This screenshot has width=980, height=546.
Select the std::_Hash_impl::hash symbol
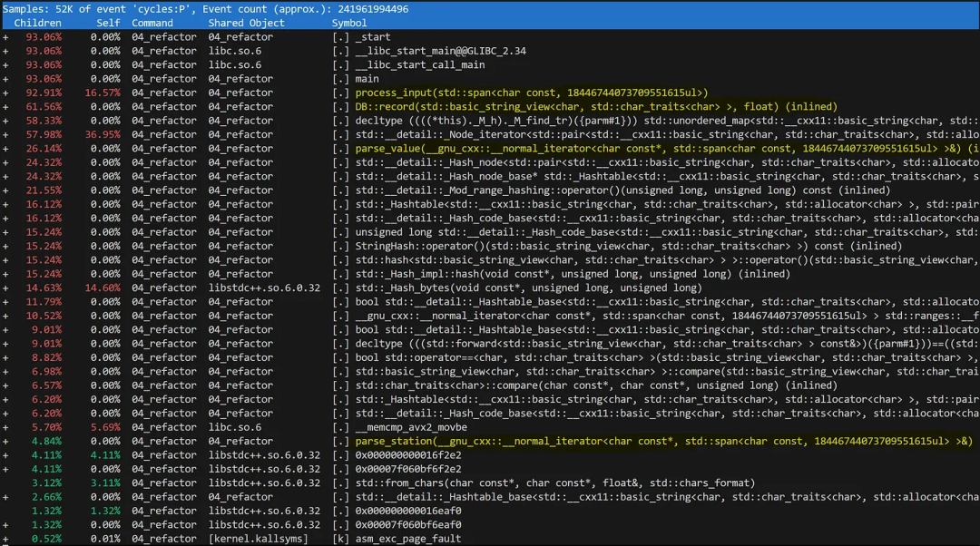pyautogui.click(x=573, y=274)
